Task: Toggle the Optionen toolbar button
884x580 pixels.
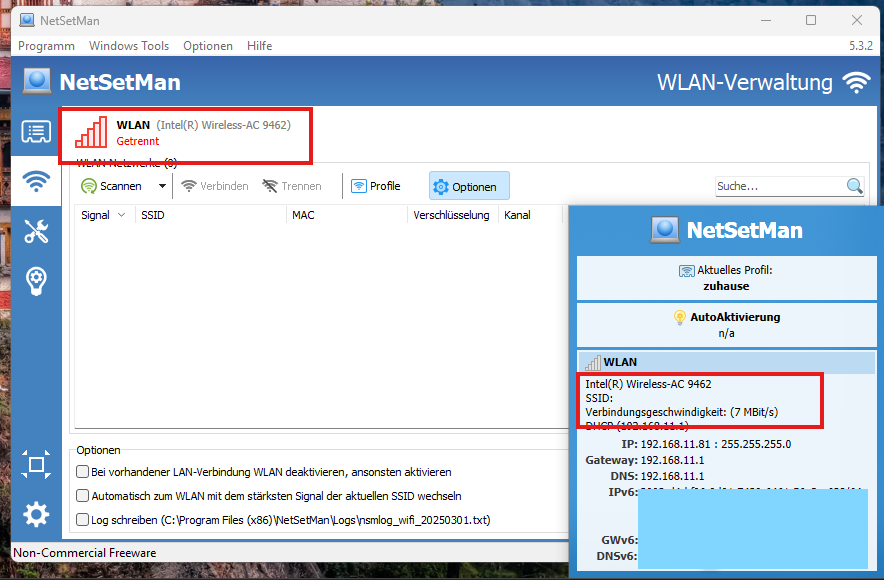Action: (469, 186)
